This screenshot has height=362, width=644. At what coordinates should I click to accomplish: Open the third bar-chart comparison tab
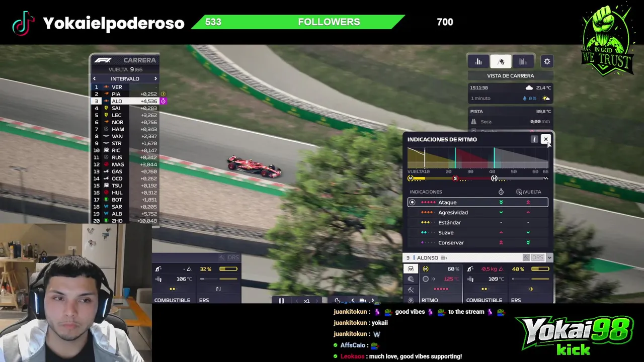coord(523,61)
